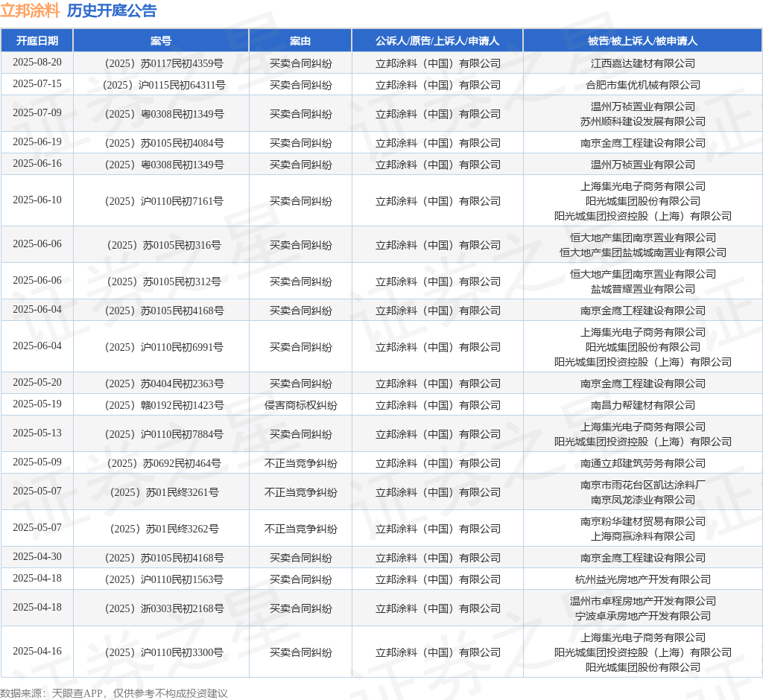Image resolution: width=763 pixels, height=700 pixels.
Task: Click date cell 2025-07-15
Action: 37,83
